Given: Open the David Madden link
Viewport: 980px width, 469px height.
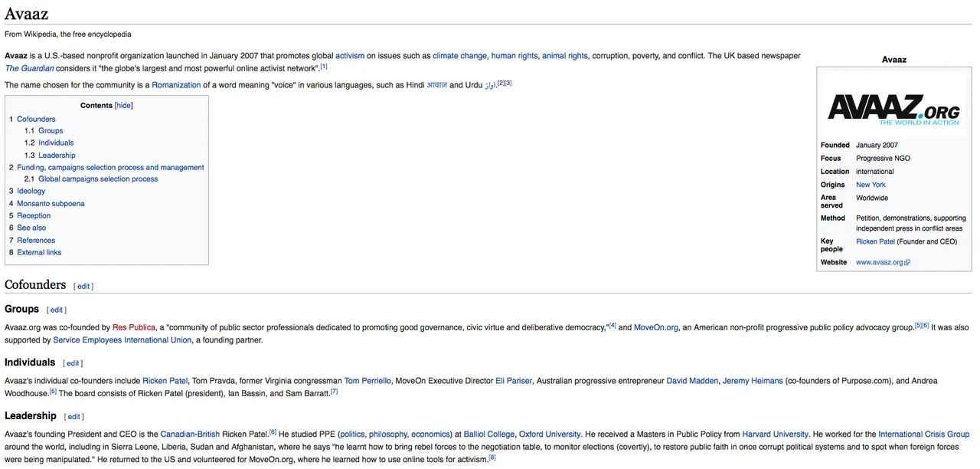Looking at the screenshot, I should click(x=692, y=381).
